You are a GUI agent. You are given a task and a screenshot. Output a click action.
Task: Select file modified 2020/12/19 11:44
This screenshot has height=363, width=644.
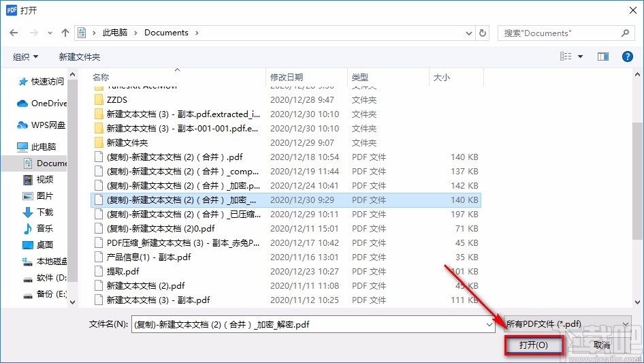287,172
